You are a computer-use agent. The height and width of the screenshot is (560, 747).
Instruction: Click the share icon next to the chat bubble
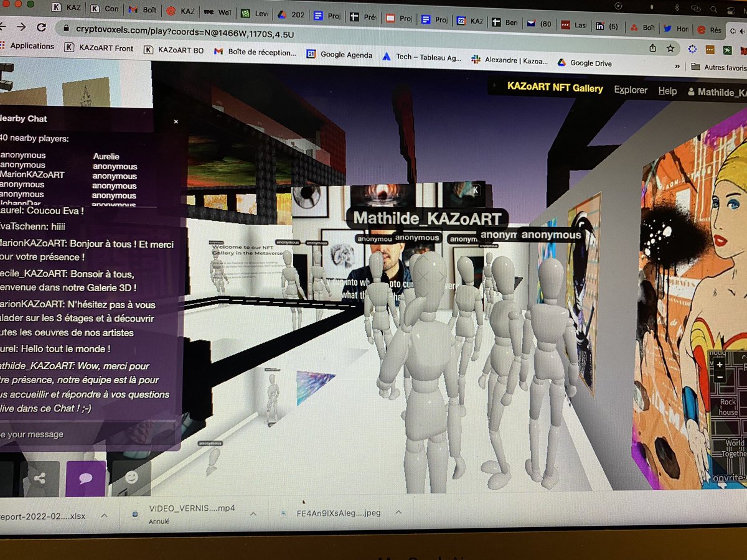click(40, 478)
